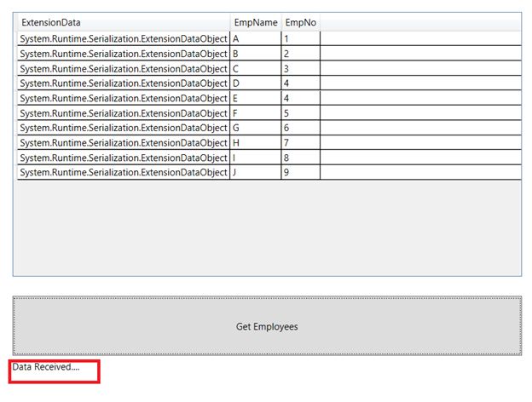Select the ExtensionDataObject cell in row F

click(124, 113)
